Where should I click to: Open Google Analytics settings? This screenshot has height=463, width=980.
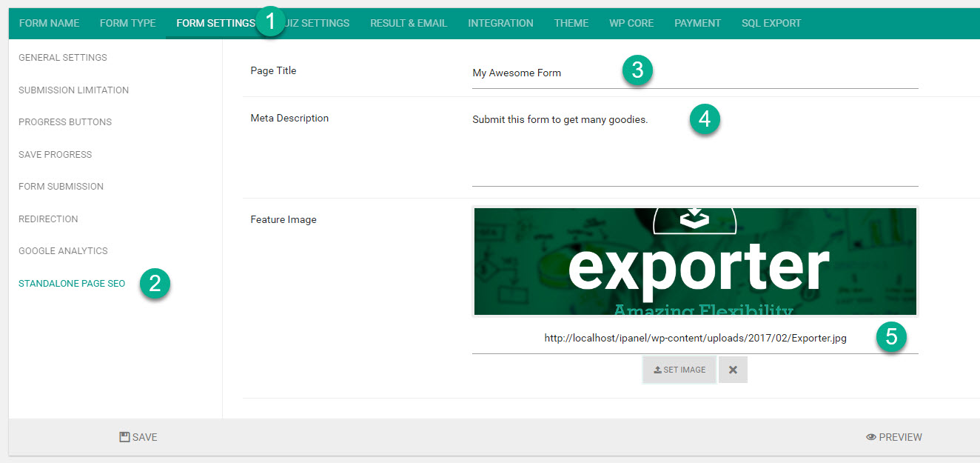pyautogui.click(x=63, y=251)
